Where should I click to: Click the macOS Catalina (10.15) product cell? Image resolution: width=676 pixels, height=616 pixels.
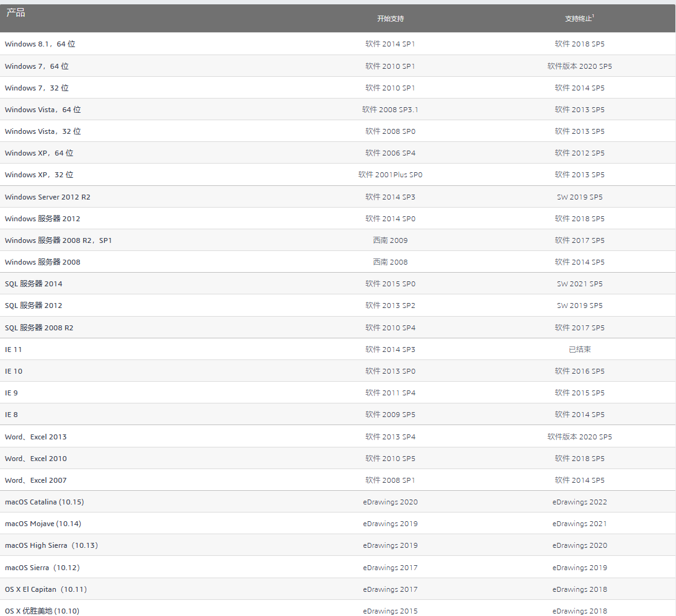click(x=44, y=502)
